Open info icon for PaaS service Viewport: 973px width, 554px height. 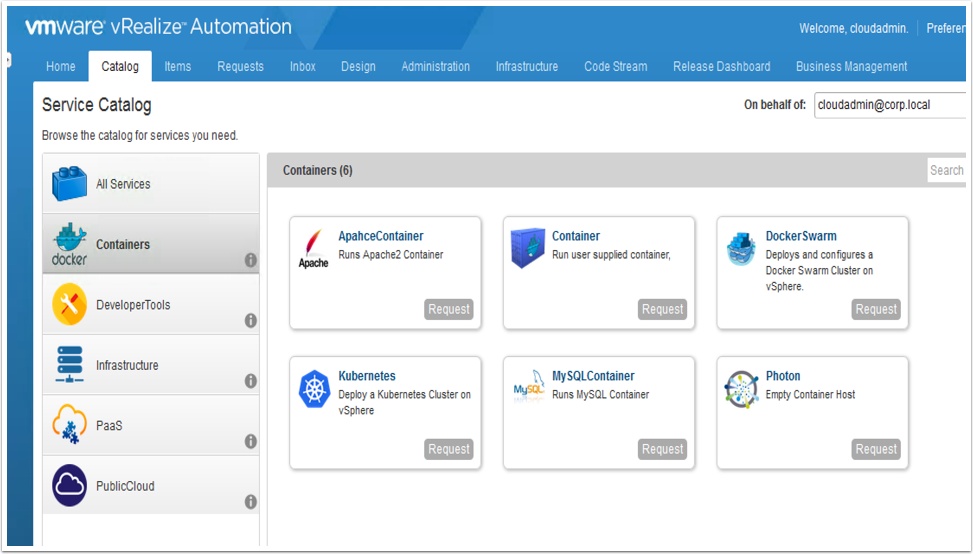251,441
